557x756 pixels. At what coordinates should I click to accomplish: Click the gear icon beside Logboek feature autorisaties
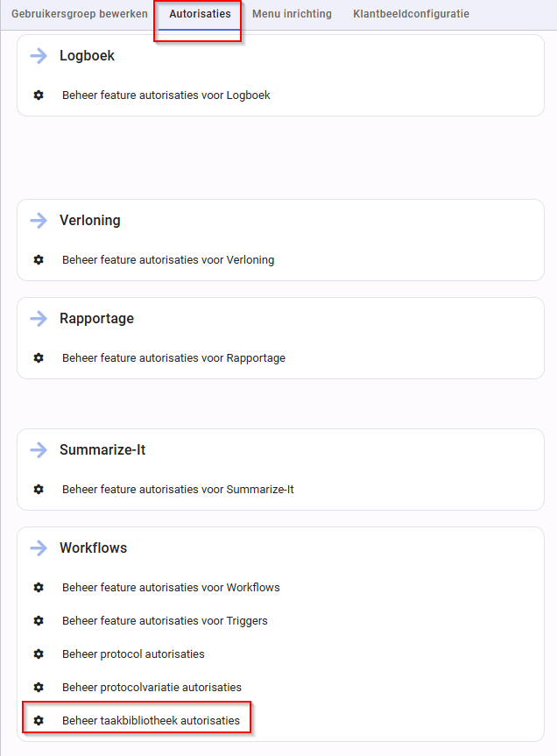coord(39,95)
